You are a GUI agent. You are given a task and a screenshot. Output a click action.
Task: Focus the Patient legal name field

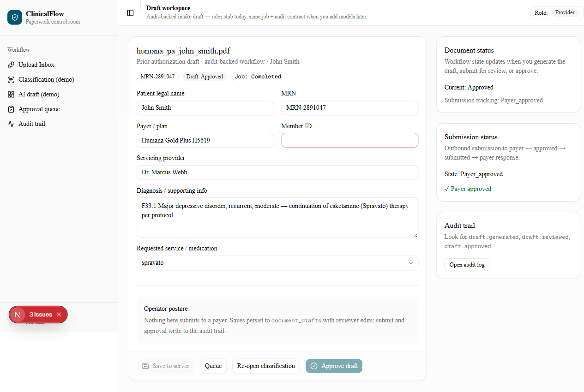205,108
